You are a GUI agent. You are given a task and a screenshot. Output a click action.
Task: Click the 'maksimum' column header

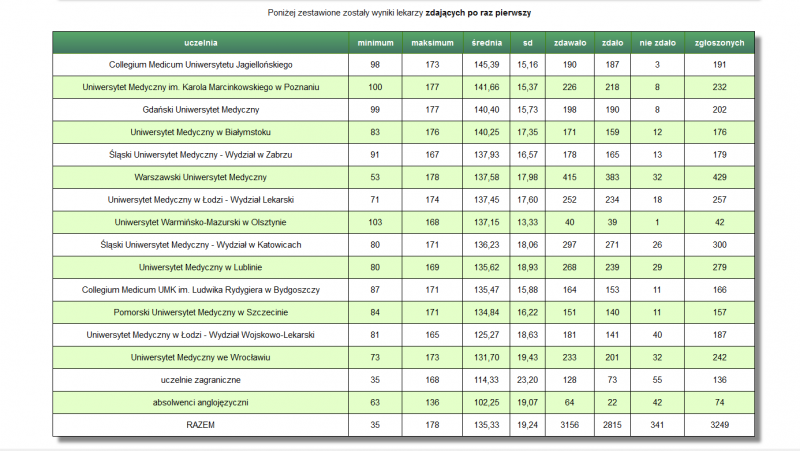(432, 43)
